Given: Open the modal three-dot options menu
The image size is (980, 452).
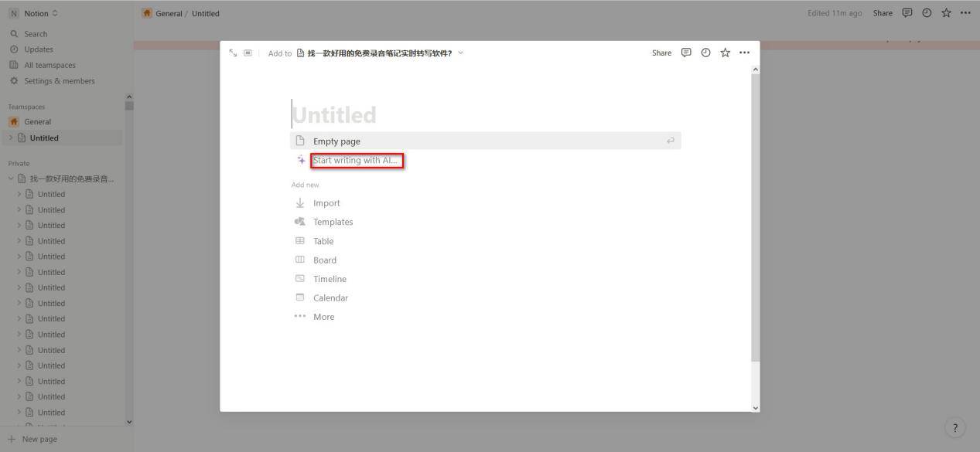Looking at the screenshot, I should tap(744, 53).
